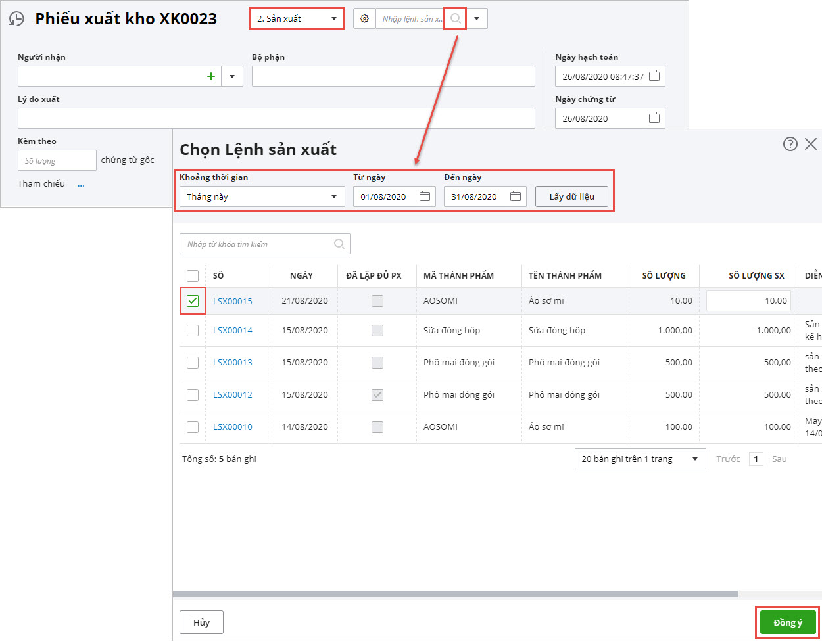
Task: Close the Chọn Lệnh sản xuất dialog
Action: coord(811,144)
